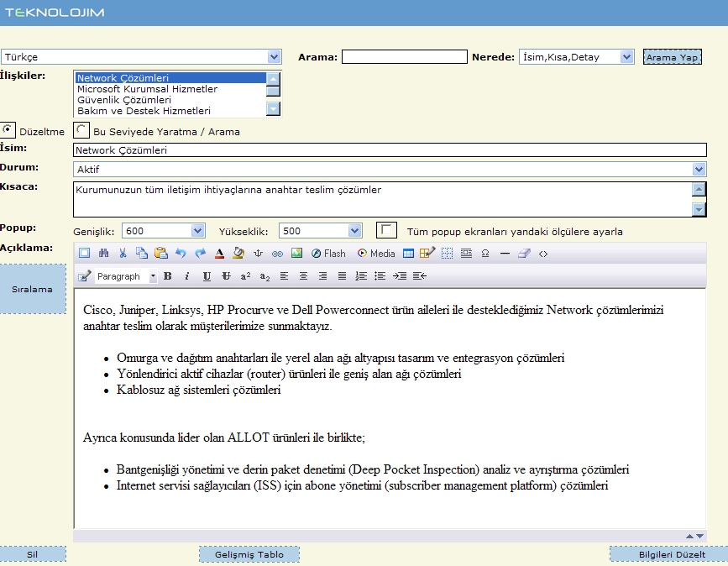Insert a table

[x=408, y=253]
